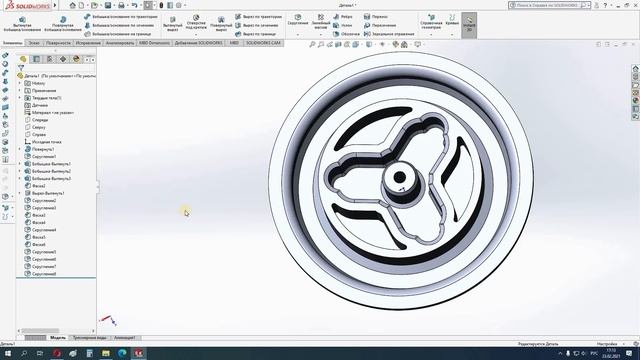This screenshot has width=640, height=360.
Task: Open the Curves (Кривые) tool
Action: pos(452,20)
